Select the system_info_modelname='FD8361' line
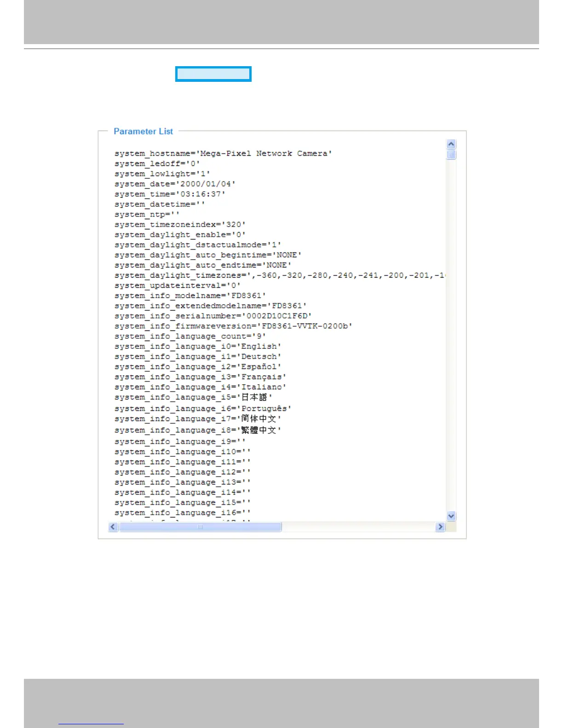This screenshot has height=728, width=563. tap(190, 296)
